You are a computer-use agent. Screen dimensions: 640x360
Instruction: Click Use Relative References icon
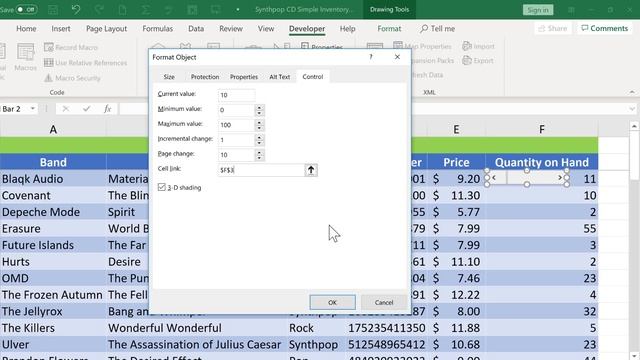pyautogui.click(x=49, y=62)
